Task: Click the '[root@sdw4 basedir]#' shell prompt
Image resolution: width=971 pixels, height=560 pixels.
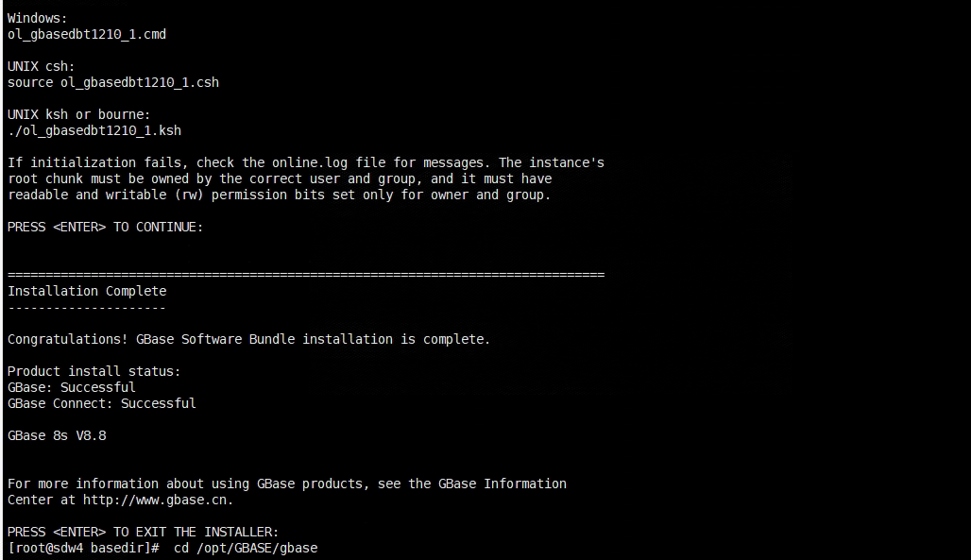Action: click(x=84, y=549)
